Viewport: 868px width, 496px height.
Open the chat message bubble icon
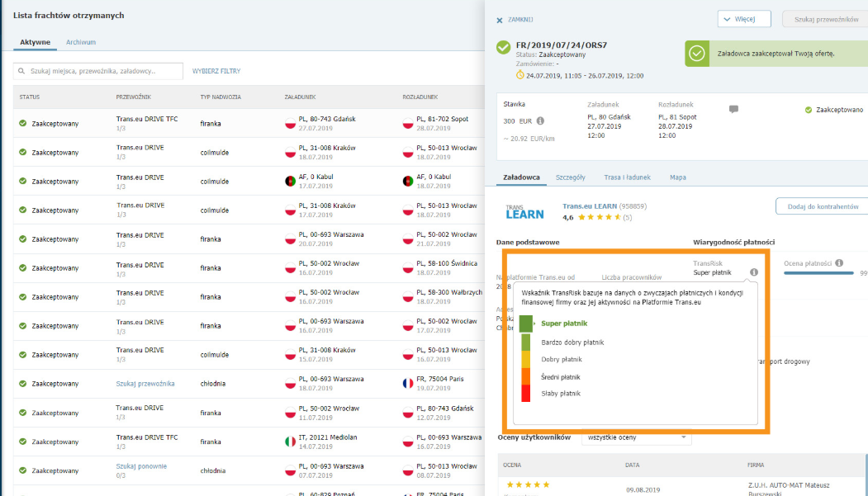pyautogui.click(x=733, y=110)
